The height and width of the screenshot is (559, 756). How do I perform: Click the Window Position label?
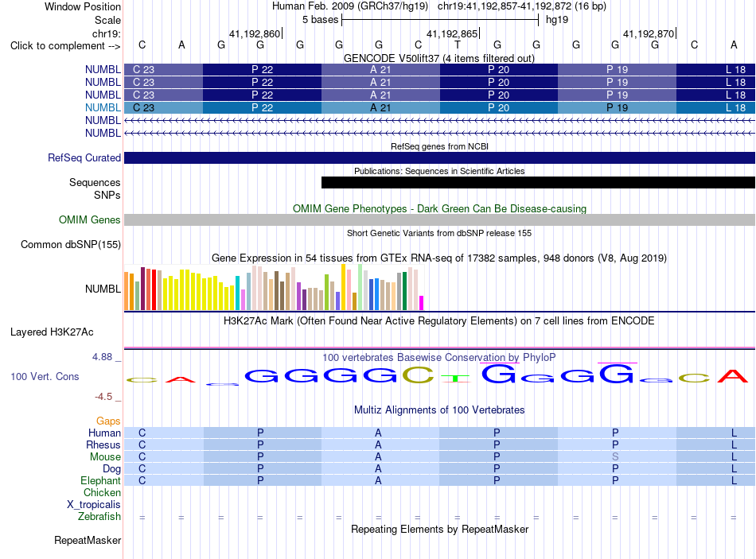coord(83,6)
